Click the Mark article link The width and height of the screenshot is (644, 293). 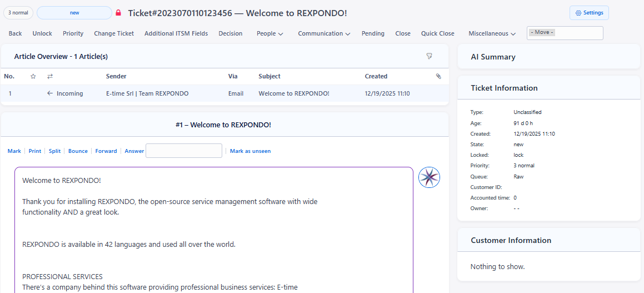[14, 151]
